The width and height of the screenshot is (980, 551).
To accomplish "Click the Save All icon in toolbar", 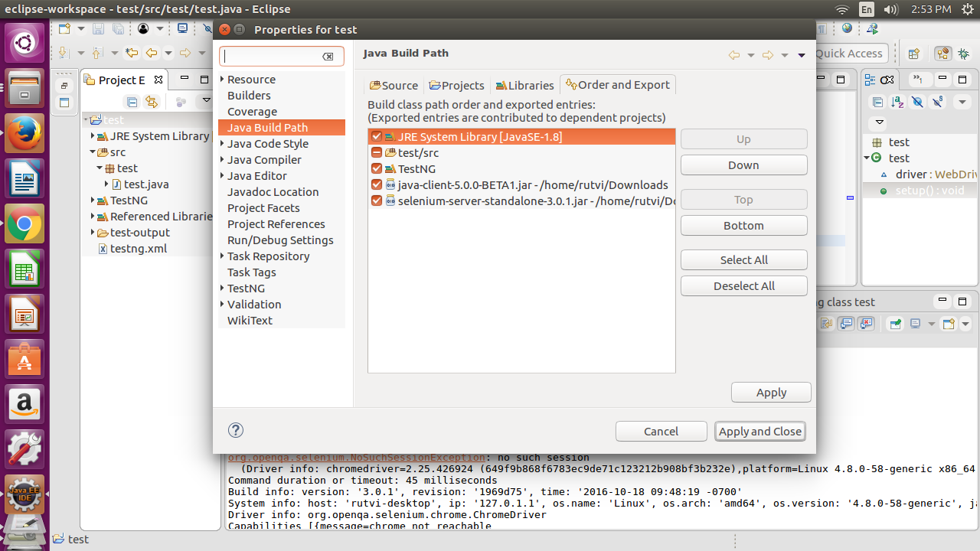I will click(118, 29).
